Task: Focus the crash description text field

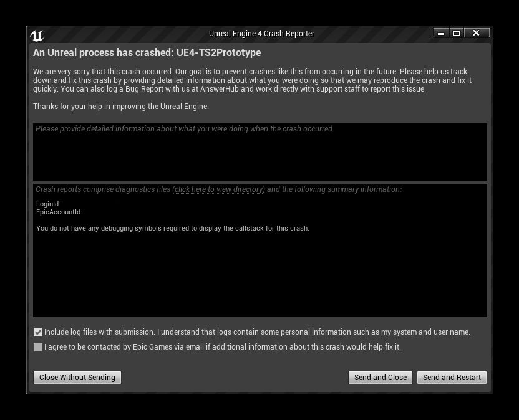Action: click(x=259, y=153)
